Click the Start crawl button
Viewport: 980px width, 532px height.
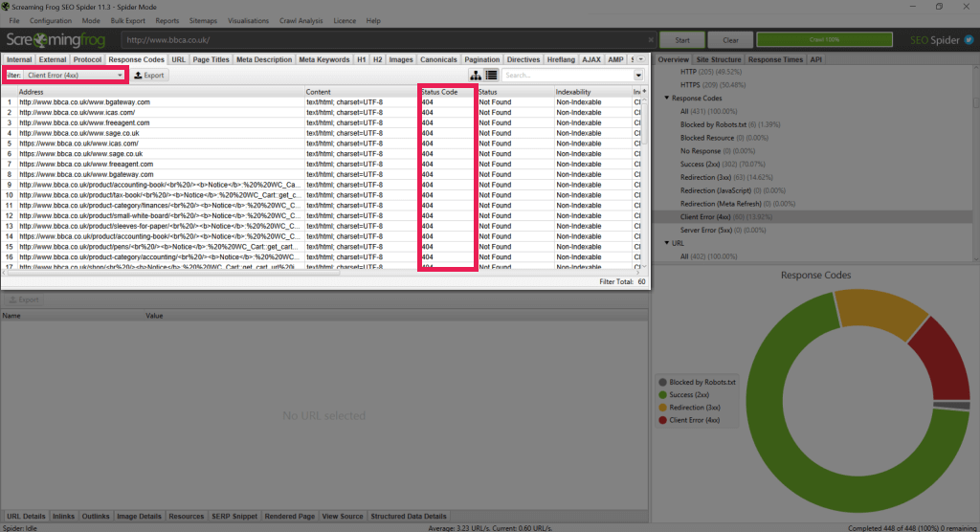(x=681, y=40)
